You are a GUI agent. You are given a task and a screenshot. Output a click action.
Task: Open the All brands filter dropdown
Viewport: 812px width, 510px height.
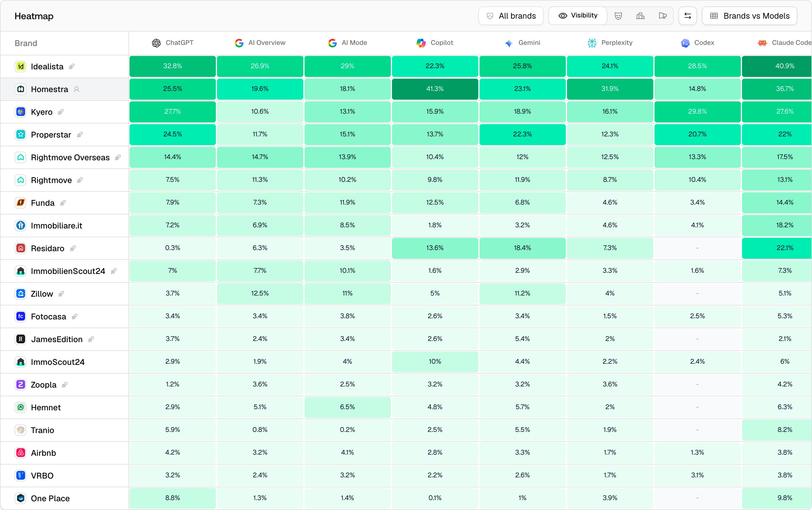[510, 16]
